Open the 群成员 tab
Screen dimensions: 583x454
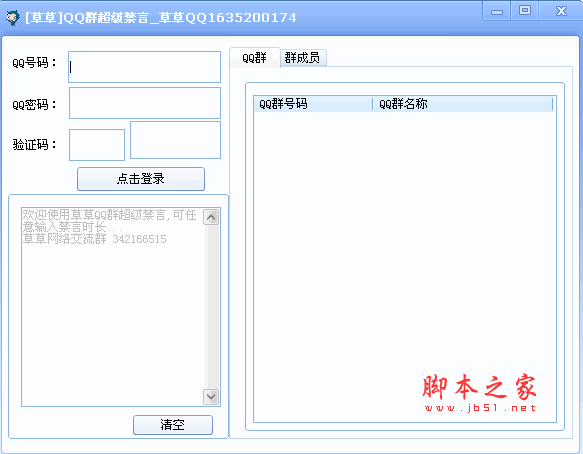[x=303, y=58]
